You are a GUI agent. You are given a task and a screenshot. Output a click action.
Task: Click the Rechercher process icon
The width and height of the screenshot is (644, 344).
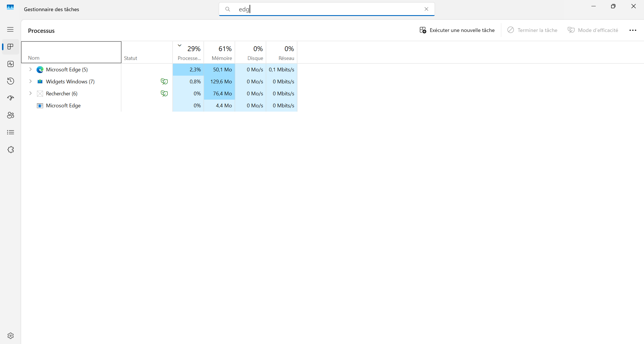tap(40, 94)
